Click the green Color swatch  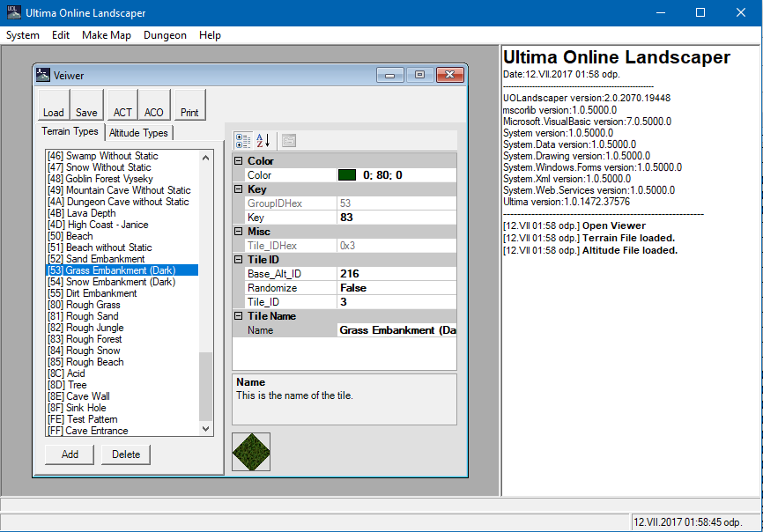click(x=347, y=175)
